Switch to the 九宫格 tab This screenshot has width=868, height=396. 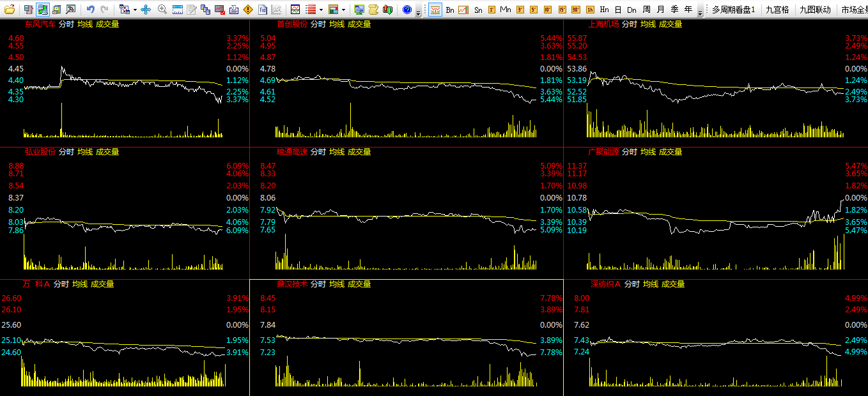click(777, 10)
